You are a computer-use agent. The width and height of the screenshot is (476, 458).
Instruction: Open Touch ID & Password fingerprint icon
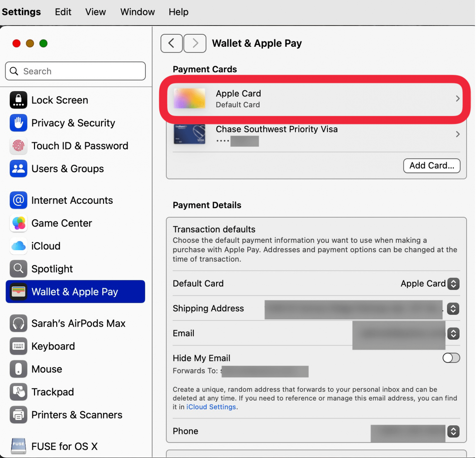18,146
